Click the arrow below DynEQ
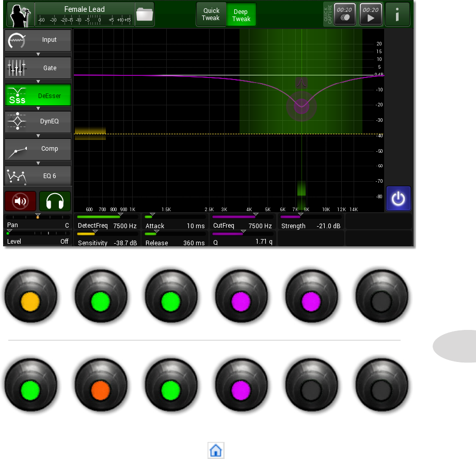Image resolution: width=476 pixels, height=459 pixels. pos(38,136)
